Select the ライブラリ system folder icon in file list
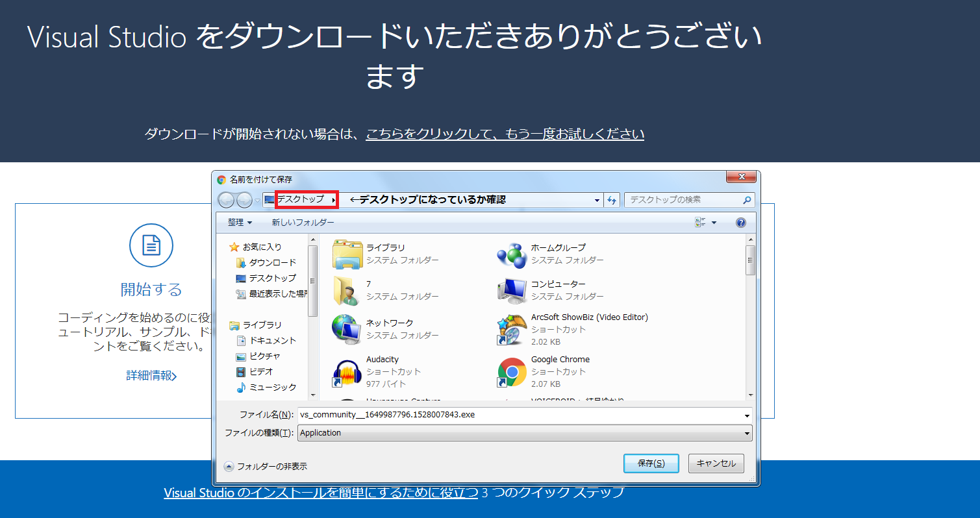Screen dimensions: 980x518 (x=347, y=254)
